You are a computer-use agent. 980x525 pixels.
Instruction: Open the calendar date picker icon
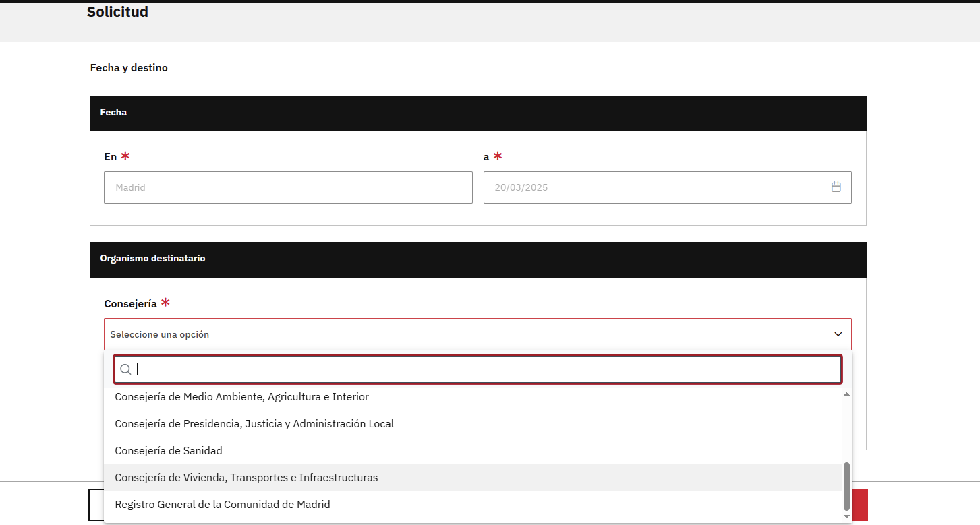point(836,187)
